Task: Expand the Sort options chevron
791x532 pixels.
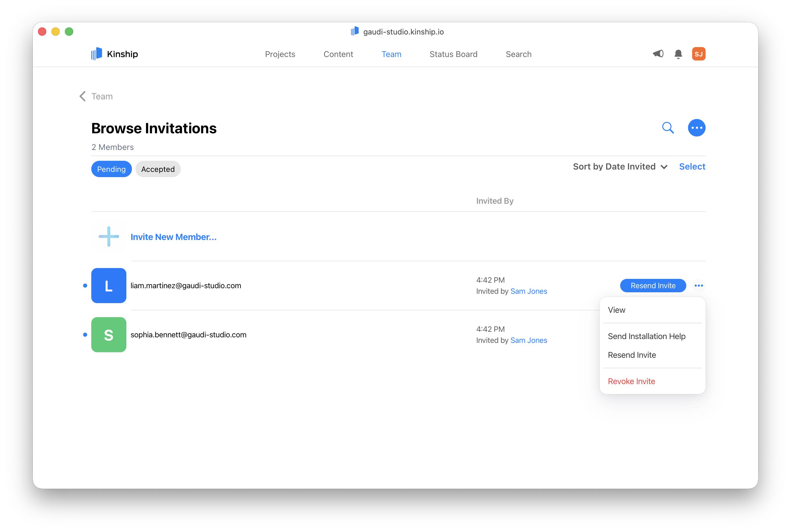Action: tap(664, 167)
